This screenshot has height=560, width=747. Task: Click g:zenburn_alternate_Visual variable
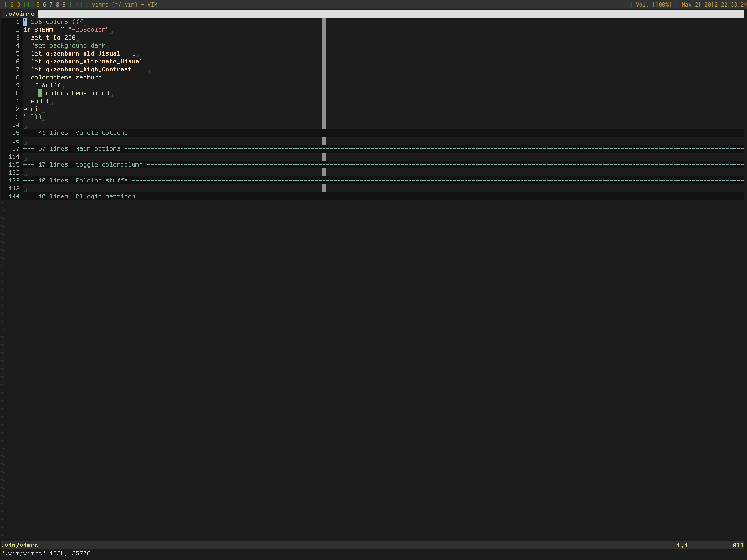(94, 62)
